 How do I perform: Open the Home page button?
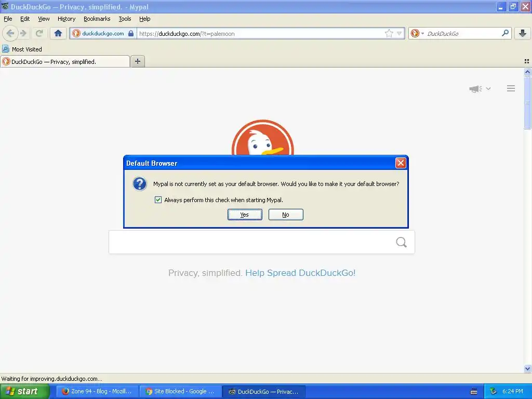pos(58,33)
